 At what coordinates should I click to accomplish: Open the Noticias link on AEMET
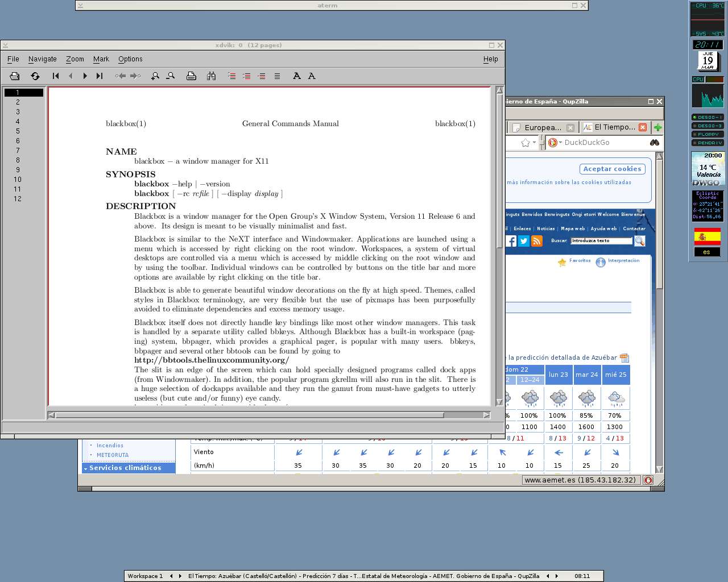(546, 228)
